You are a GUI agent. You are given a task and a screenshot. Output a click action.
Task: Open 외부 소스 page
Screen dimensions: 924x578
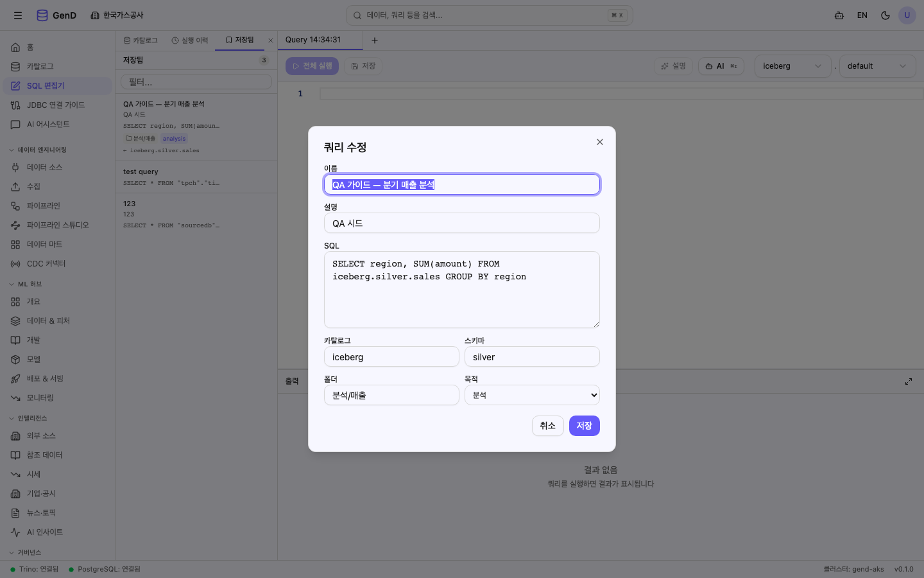[x=58, y=435]
